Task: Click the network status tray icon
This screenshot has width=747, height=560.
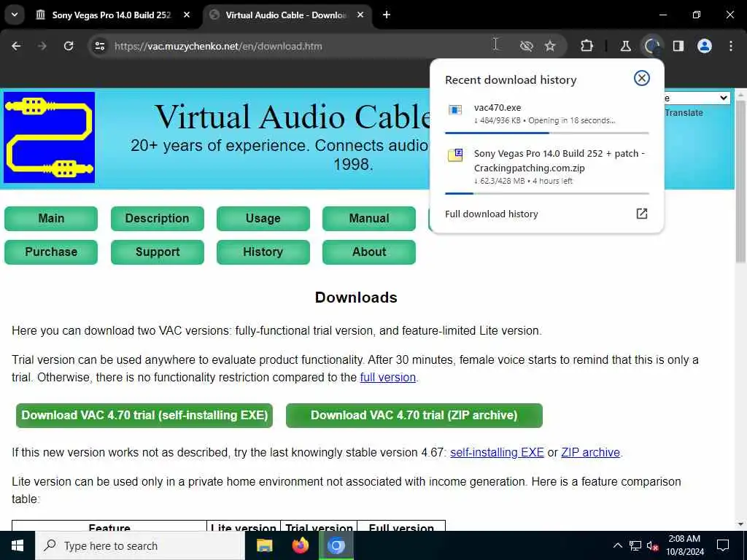Action: coord(635,545)
